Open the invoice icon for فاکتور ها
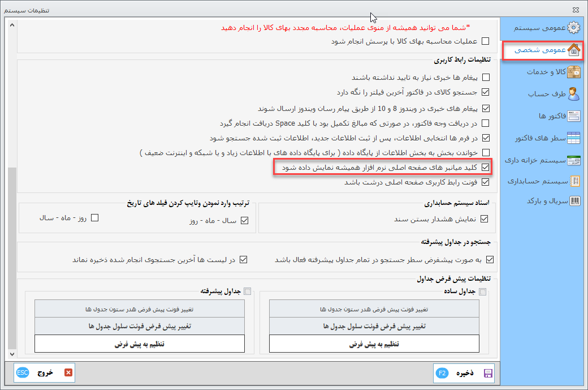The width and height of the screenshot is (588, 390). click(573, 116)
